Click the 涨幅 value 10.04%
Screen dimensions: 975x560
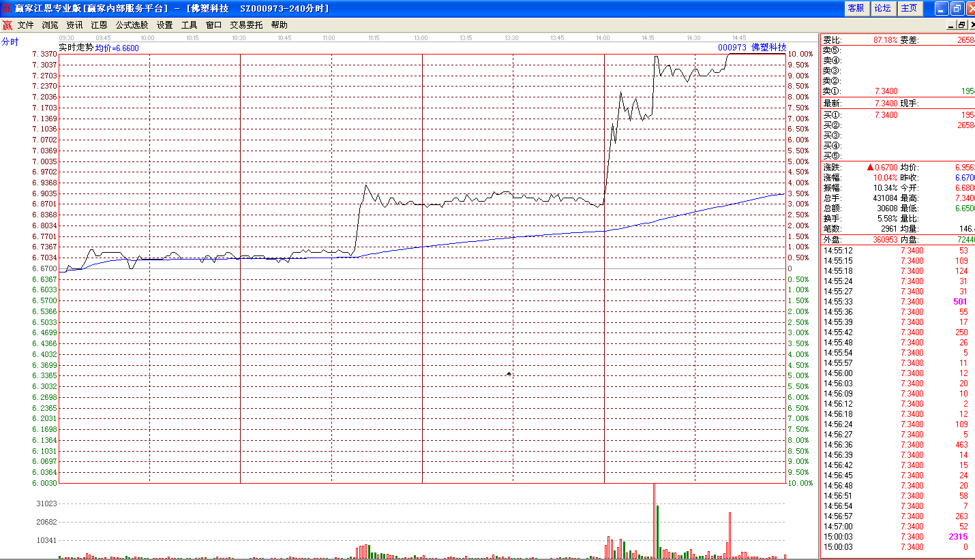[x=886, y=178]
